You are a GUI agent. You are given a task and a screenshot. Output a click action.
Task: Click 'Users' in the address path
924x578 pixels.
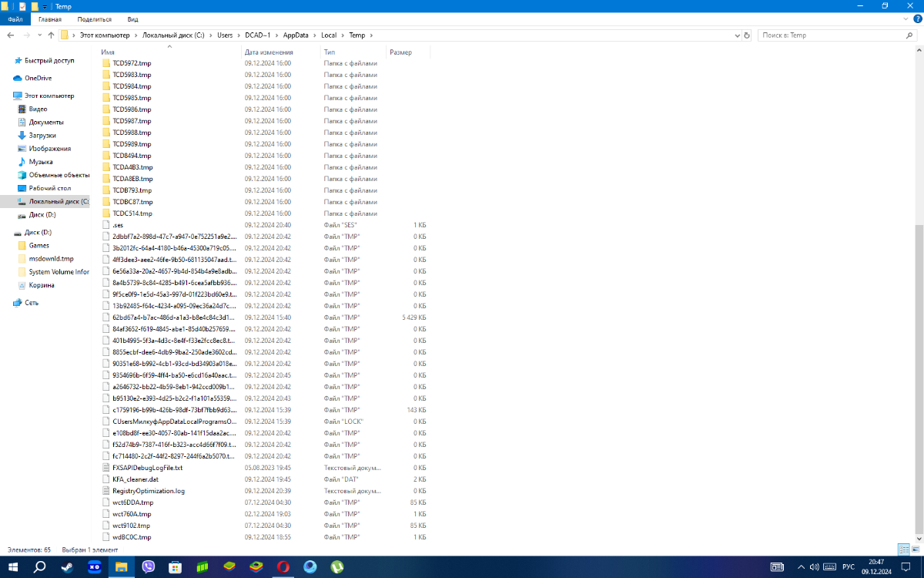(224, 35)
